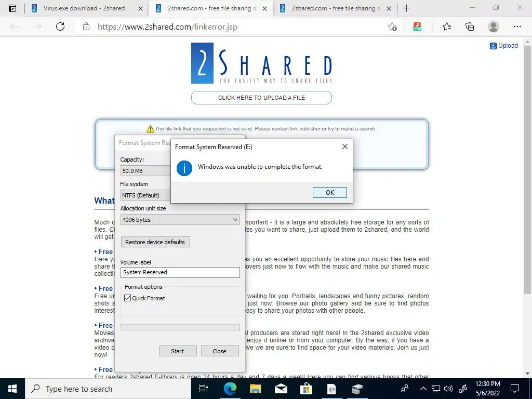Click the Start format button
Image resolution: width=532 pixels, height=399 pixels.
[178, 351]
